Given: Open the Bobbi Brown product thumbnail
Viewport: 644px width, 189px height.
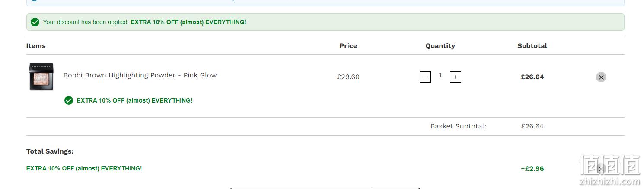Looking at the screenshot, I should 41,77.
